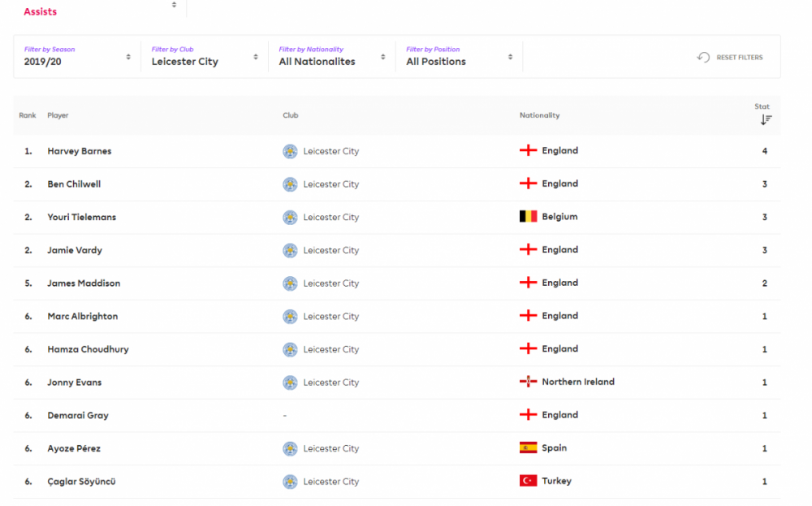Click England flag in Ben Chilwell row

(x=529, y=184)
